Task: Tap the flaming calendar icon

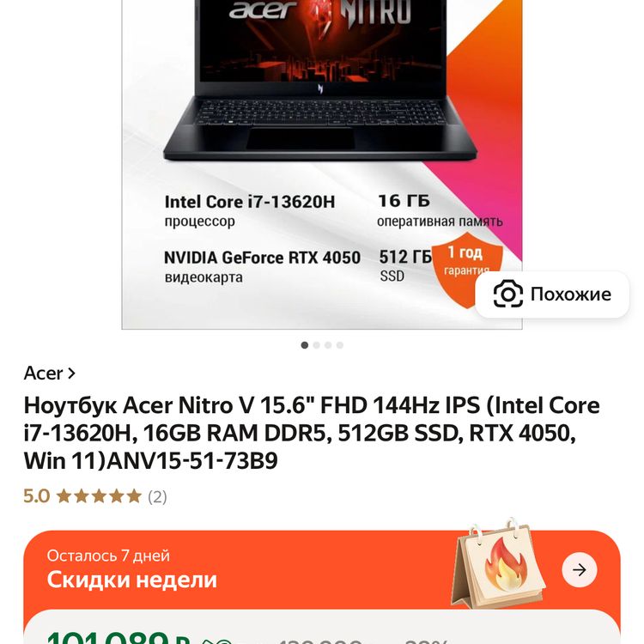Action: point(498,563)
